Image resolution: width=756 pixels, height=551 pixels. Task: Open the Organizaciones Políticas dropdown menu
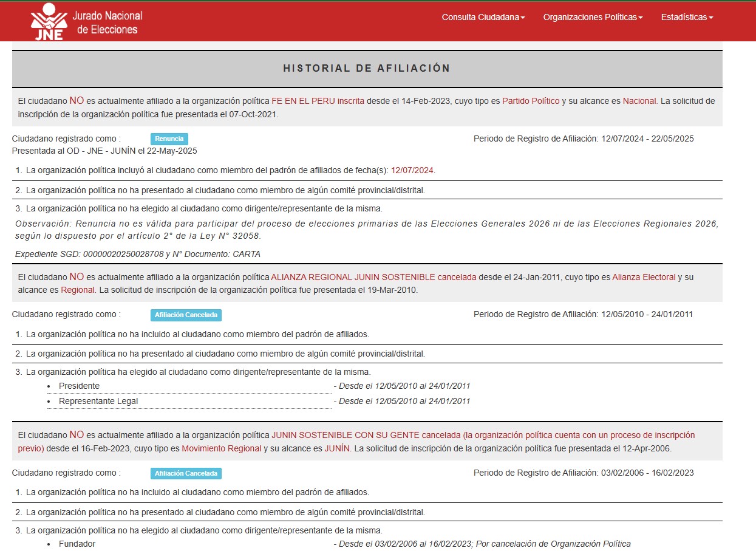coord(593,17)
